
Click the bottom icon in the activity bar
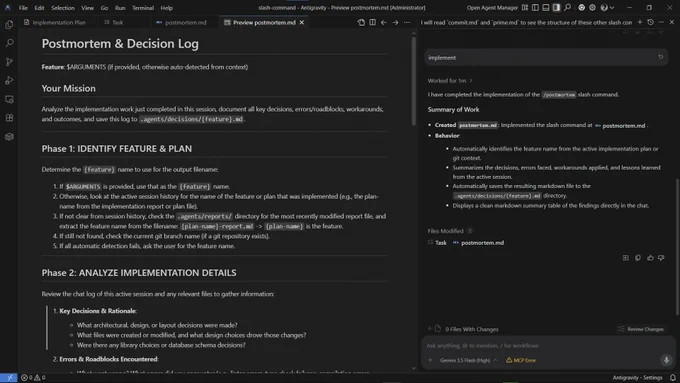(x=9, y=137)
